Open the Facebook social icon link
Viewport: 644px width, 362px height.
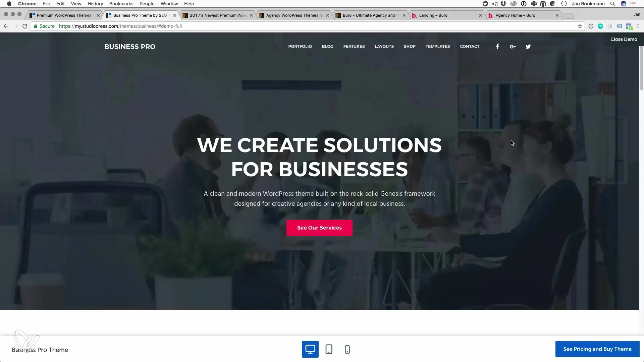(x=497, y=47)
